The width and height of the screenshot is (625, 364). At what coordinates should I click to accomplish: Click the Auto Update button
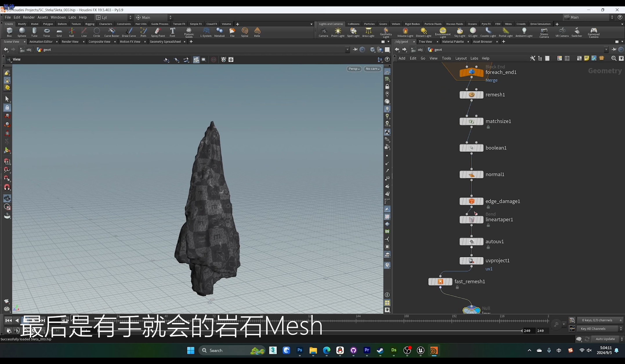(605, 339)
